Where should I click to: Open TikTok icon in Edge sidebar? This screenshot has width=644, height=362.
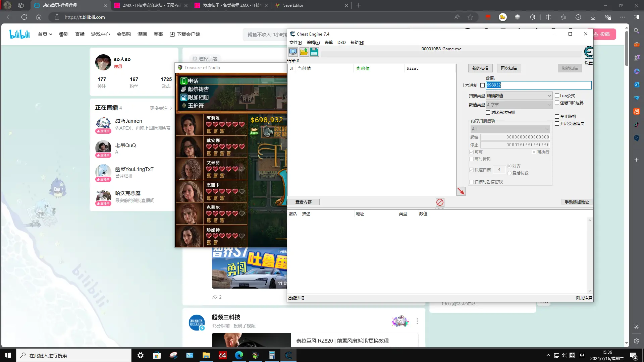(637, 125)
